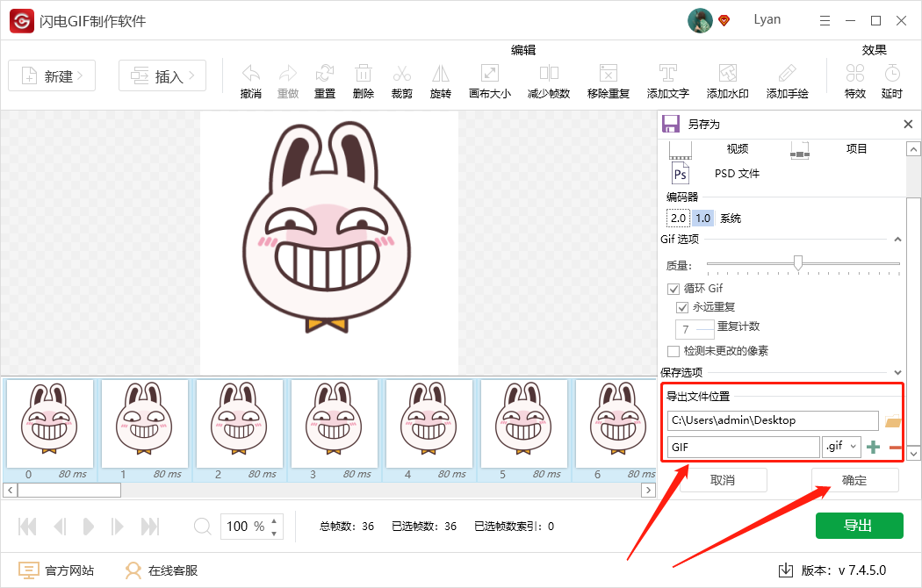Select the 裁剪 crop scissors tool

(x=402, y=74)
